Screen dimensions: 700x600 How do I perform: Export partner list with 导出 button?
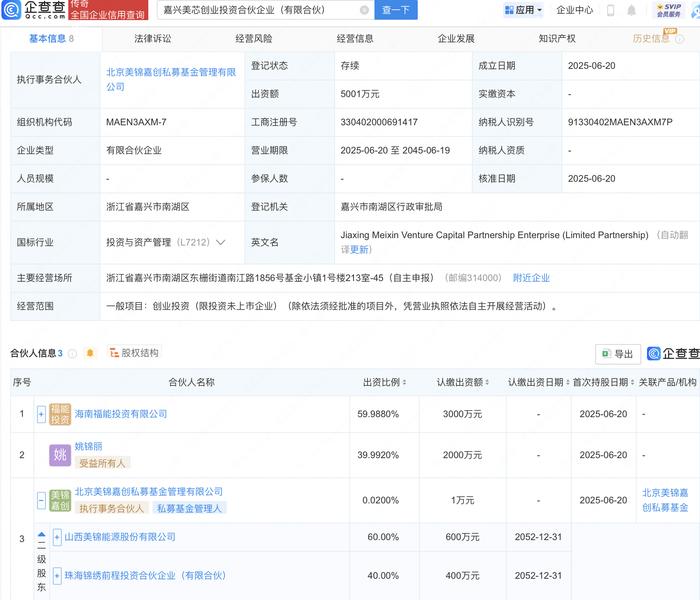pos(618,354)
